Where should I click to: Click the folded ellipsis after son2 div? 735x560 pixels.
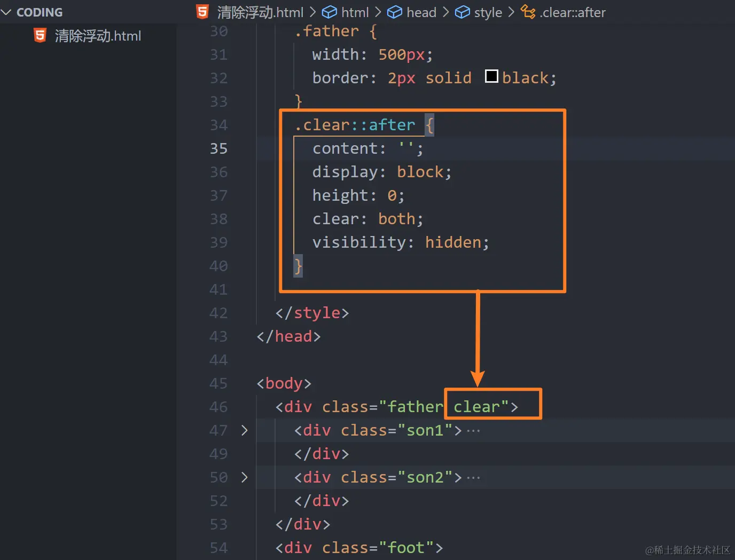tap(473, 477)
